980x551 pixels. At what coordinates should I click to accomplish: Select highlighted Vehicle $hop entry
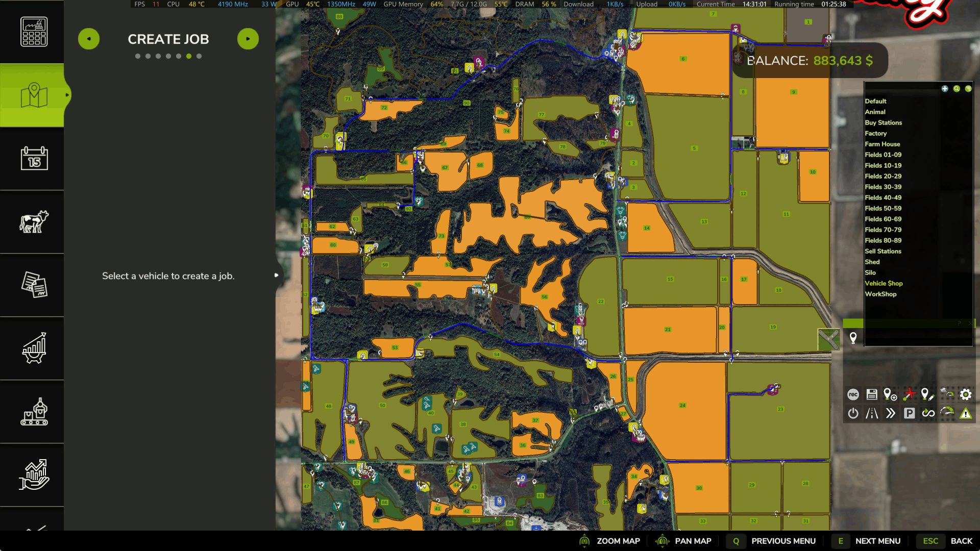(884, 283)
